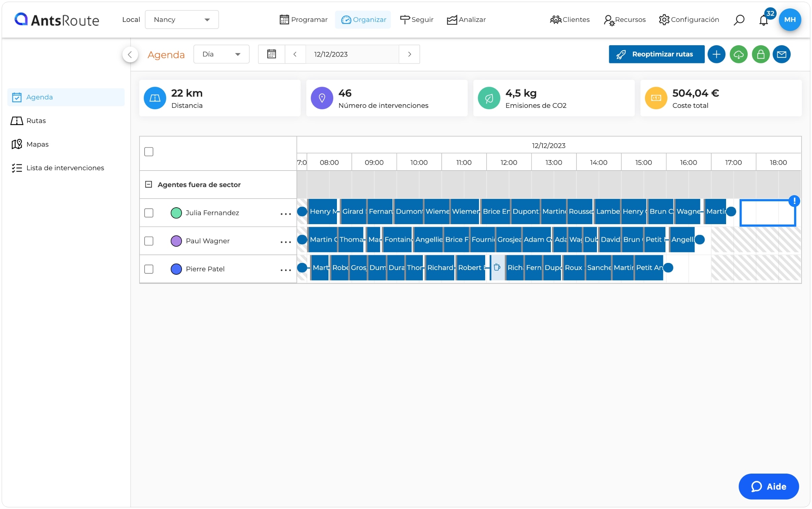Click the Coste total money icon
The image size is (812, 509).
(x=656, y=98)
